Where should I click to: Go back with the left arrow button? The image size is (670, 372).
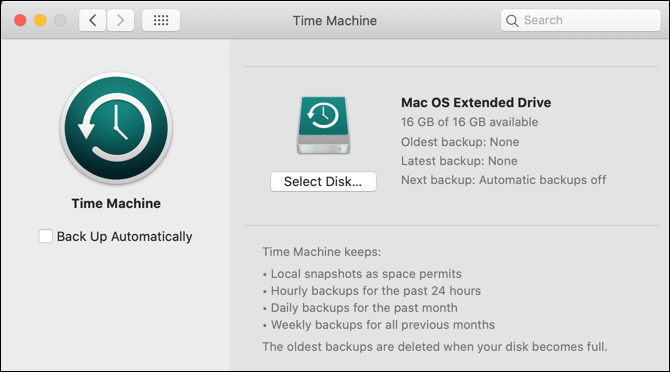click(92, 20)
